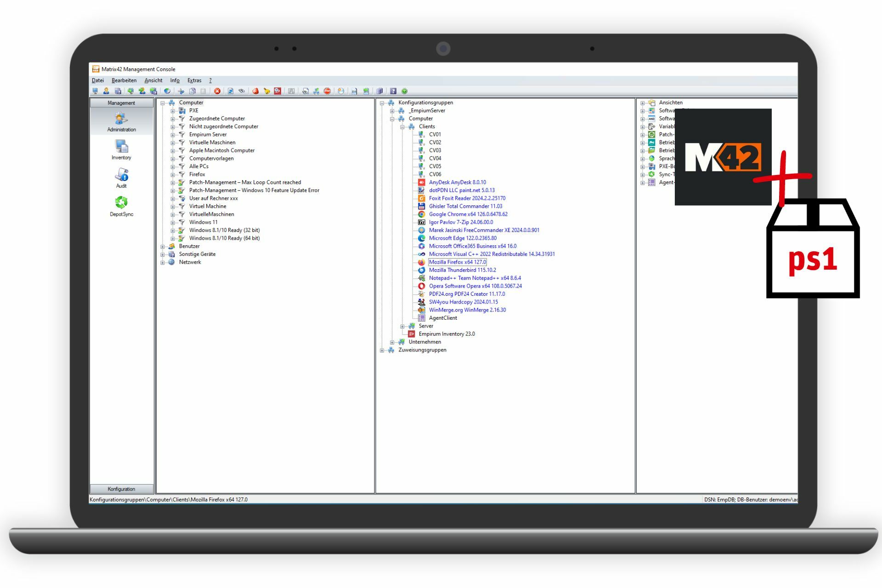This screenshot has height=588, width=882.
Task: Open the Bearbeiten menu
Action: 124,80
